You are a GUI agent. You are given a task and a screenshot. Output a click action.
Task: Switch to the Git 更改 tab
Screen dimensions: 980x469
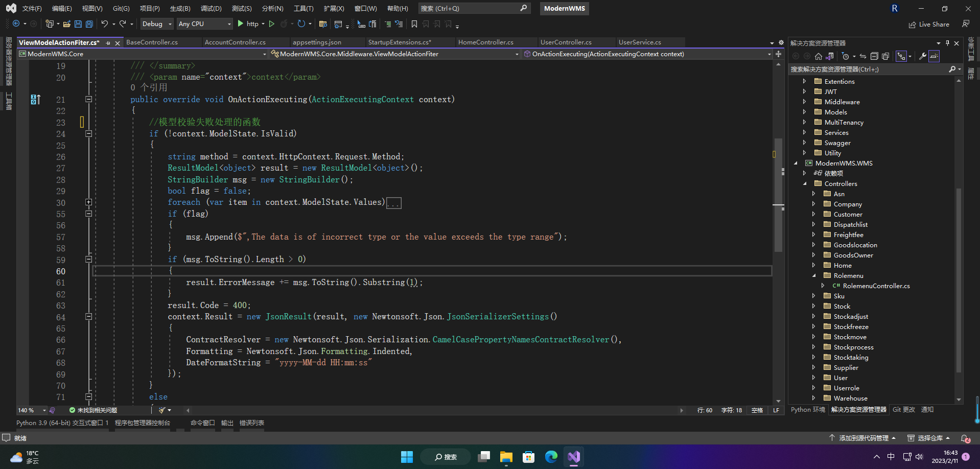tap(904, 410)
